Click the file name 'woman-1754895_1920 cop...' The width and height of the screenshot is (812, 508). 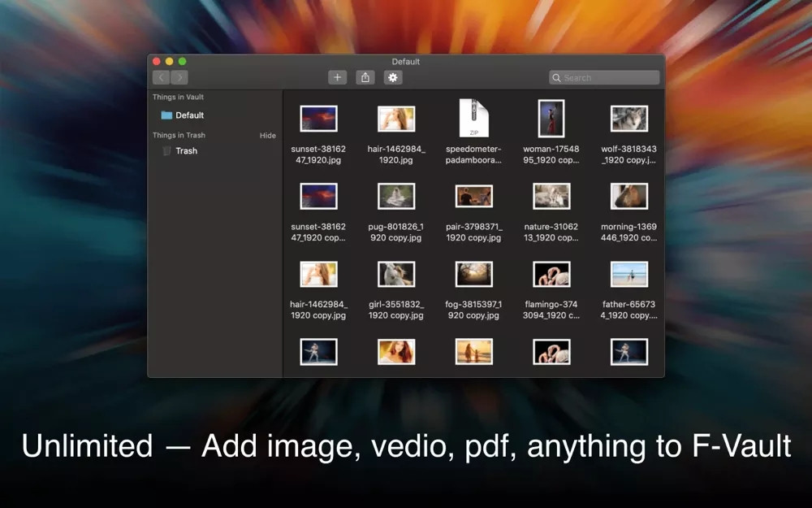coord(551,154)
